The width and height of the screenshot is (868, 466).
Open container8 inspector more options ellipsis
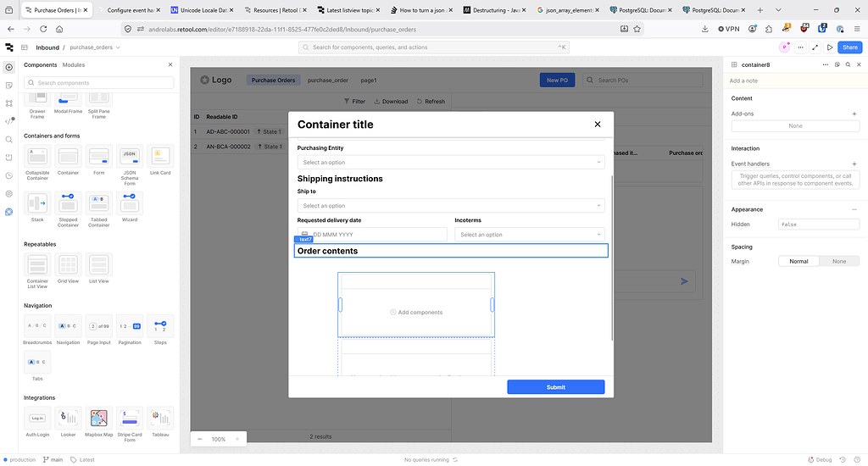826,64
